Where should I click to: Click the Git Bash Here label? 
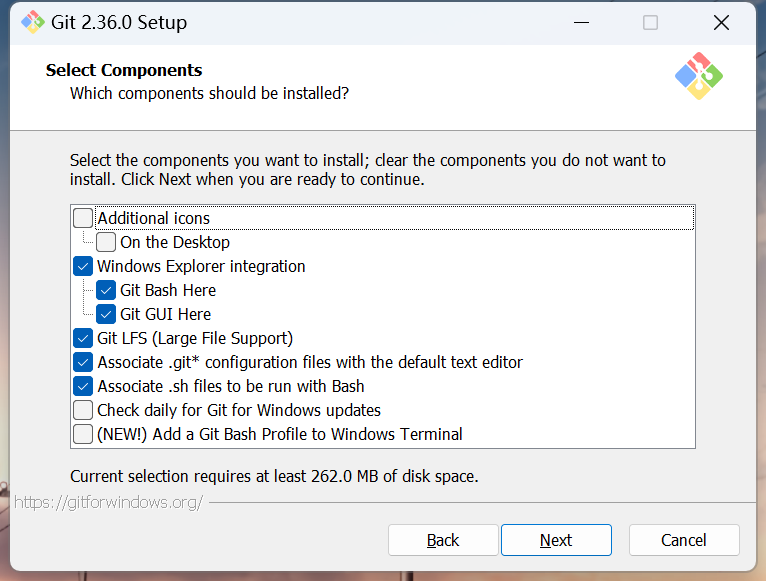(168, 290)
